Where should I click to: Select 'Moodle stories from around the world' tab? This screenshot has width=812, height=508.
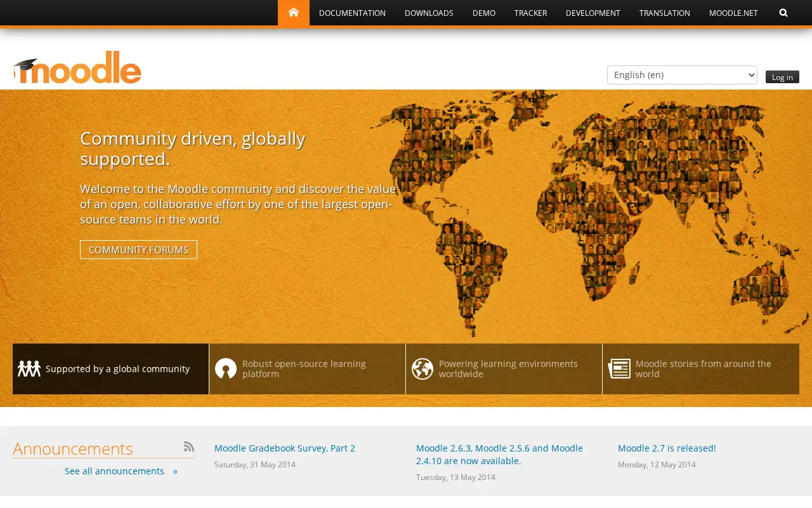701,369
